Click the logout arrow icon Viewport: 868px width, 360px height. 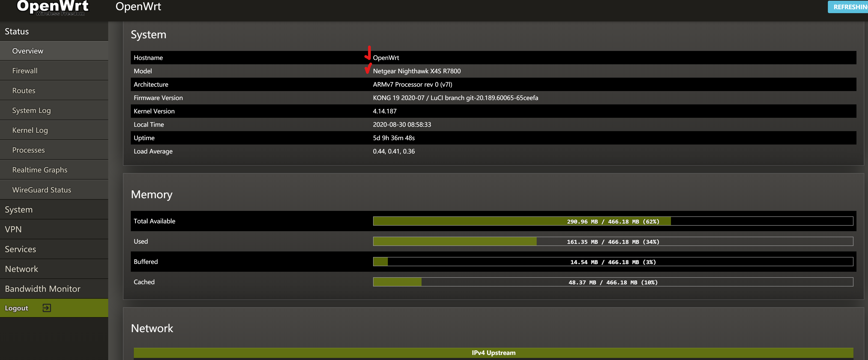(x=47, y=308)
